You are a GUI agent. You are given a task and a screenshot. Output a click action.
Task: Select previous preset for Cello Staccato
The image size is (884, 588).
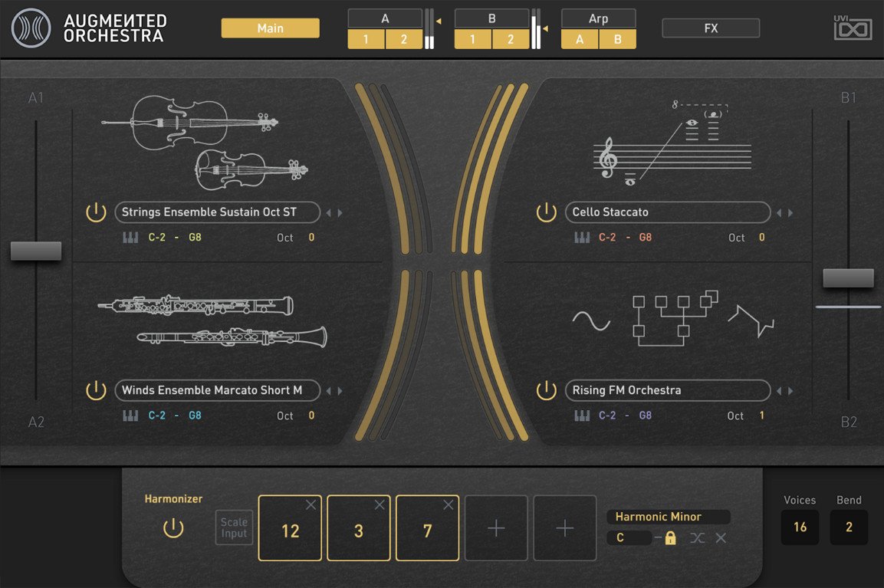coord(779,213)
